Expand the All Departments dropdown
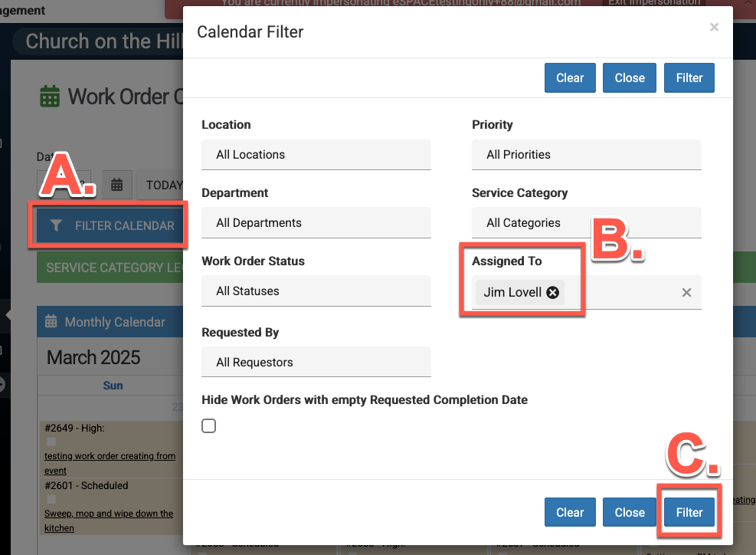The image size is (756, 555). tap(316, 223)
